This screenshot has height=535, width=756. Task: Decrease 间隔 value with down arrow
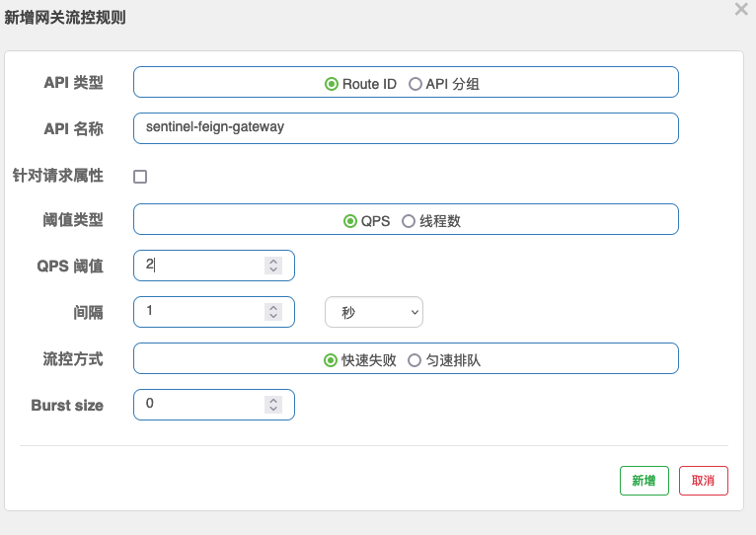[x=273, y=316]
